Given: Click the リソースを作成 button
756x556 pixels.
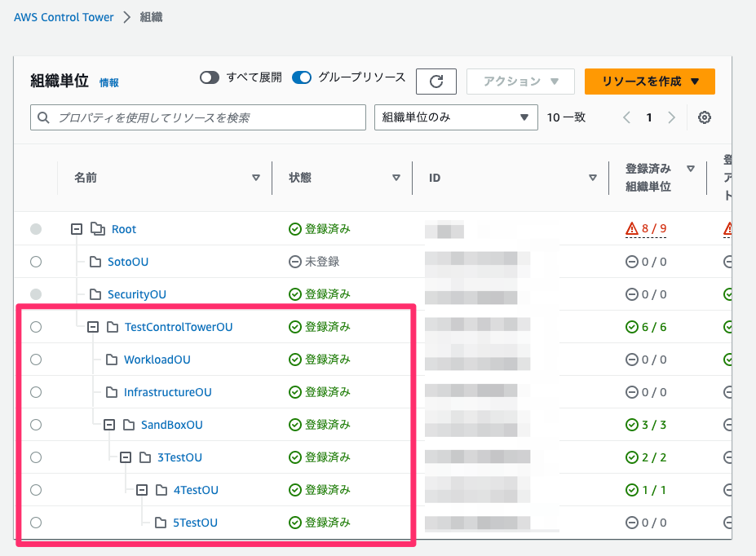Looking at the screenshot, I should (649, 81).
